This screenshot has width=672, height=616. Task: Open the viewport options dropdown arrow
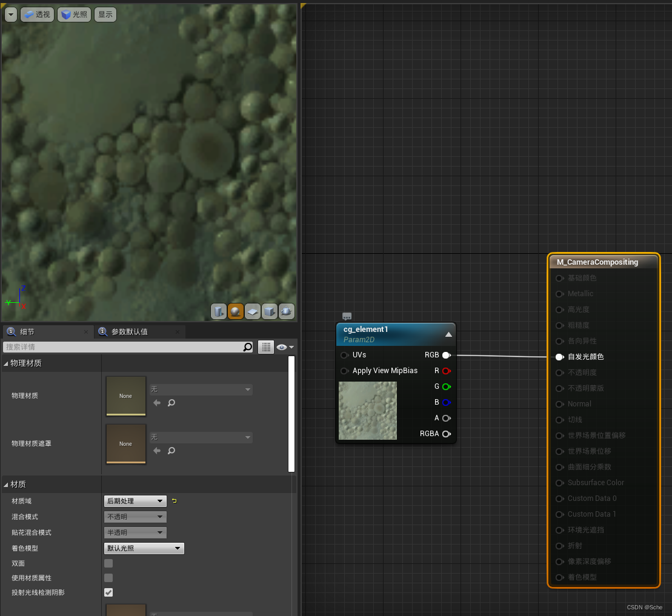[x=10, y=14]
